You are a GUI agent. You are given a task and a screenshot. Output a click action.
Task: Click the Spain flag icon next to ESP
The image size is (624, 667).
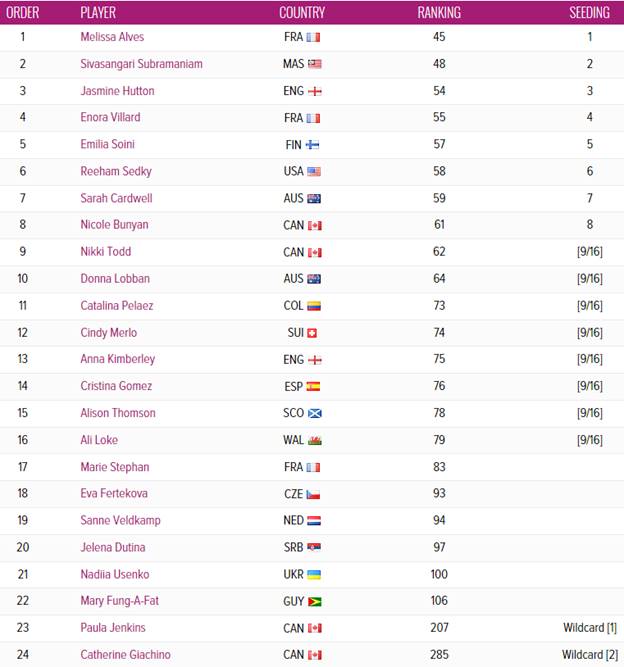(313, 387)
